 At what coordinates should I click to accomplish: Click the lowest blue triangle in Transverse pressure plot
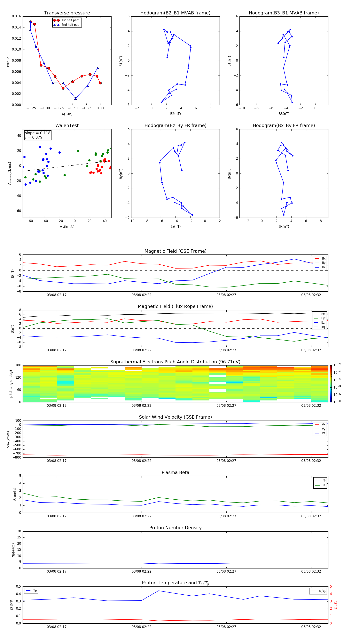click(x=75, y=99)
